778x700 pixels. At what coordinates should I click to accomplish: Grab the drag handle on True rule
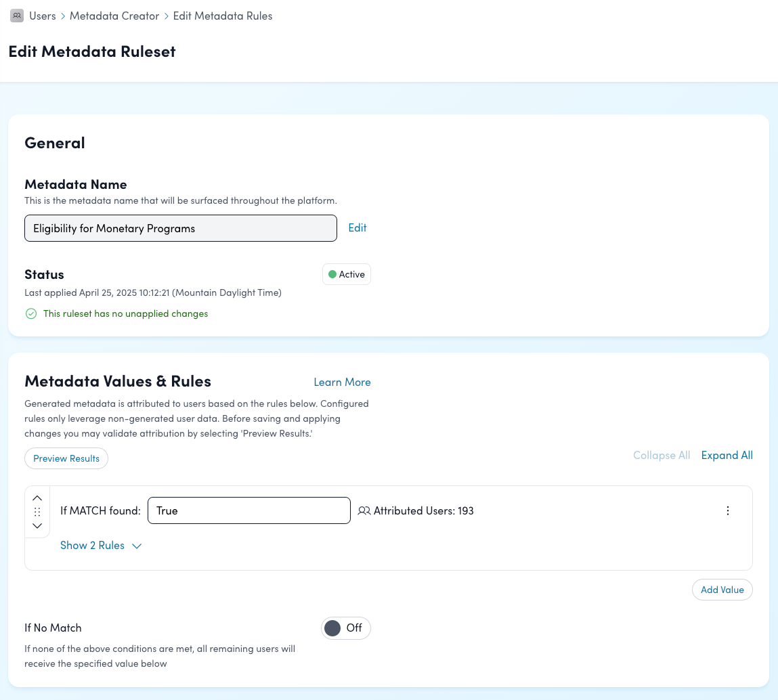(37, 512)
